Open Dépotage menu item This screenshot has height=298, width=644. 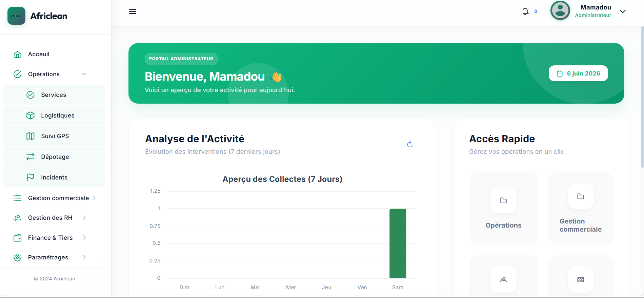[54, 157]
